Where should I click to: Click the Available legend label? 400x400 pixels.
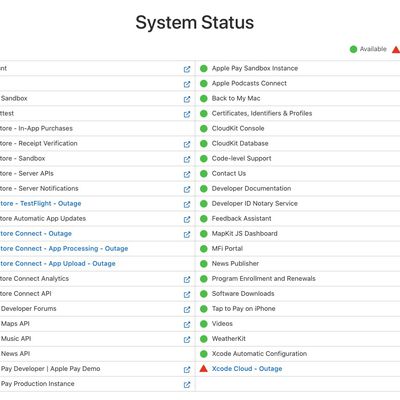point(373,49)
